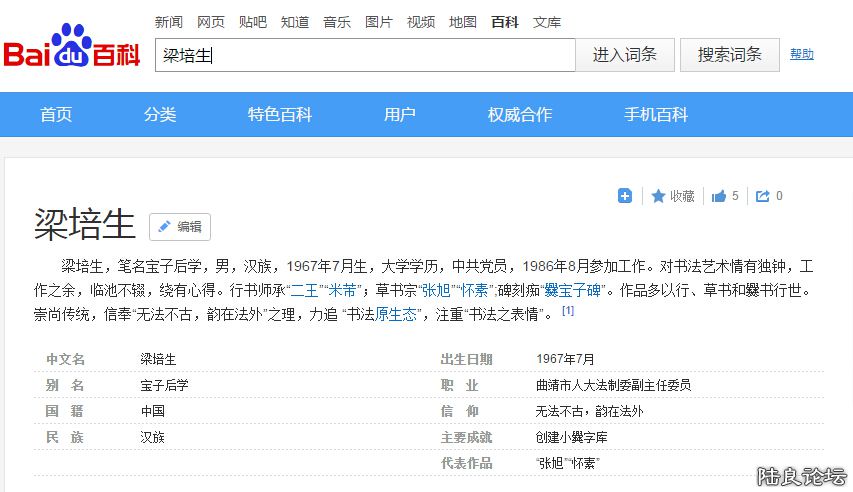Open the 地图 top link
Image resolution: width=853 pixels, height=492 pixels.
click(x=463, y=22)
